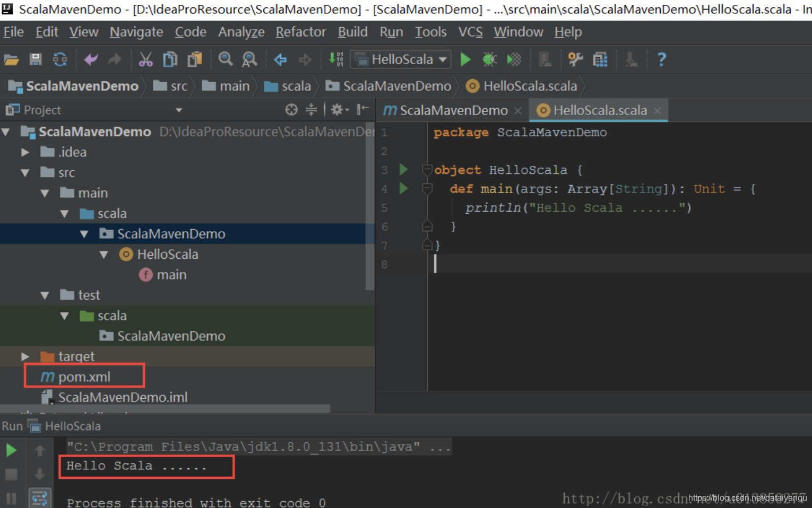This screenshot has width=812, height=508.
Task: Open the Build menu
Action: [x=352, y=32]
